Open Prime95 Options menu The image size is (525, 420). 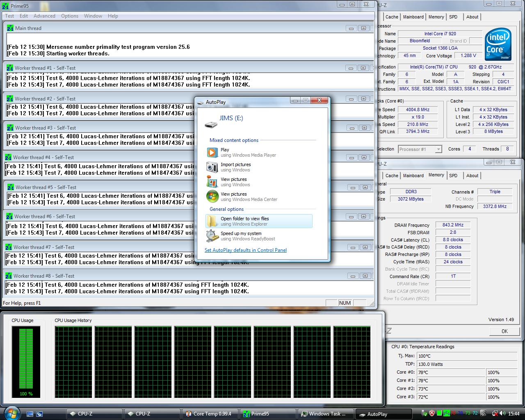[70, 16]
